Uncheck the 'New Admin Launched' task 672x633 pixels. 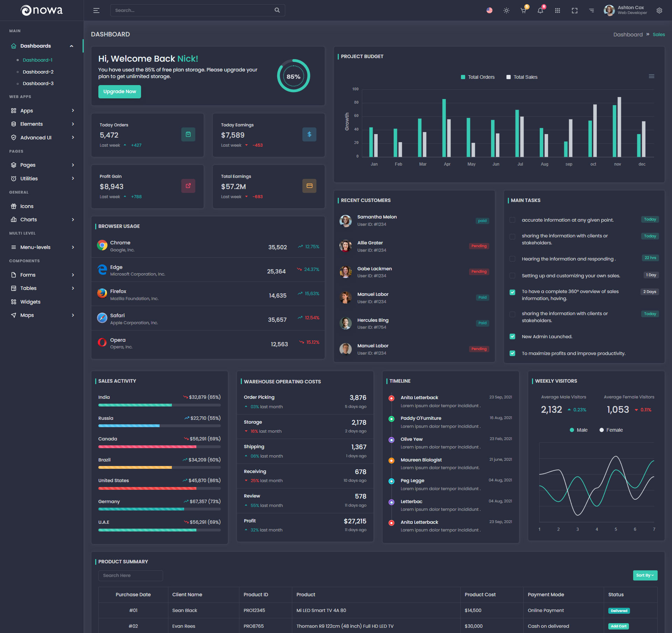(x=512, y=336)
